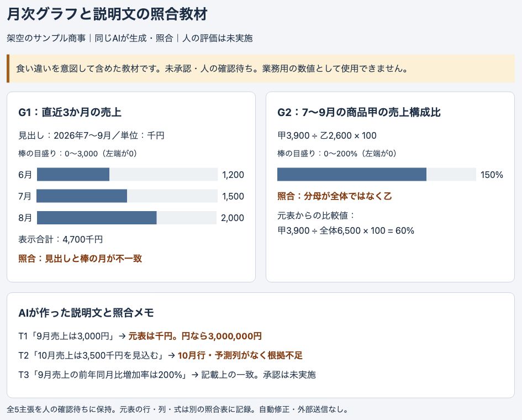The width and height of the screenshot is (522, 420).
Task: Click the G2：7〜9月の商品甲の売上構成比 heading
Action: point(359,112)
